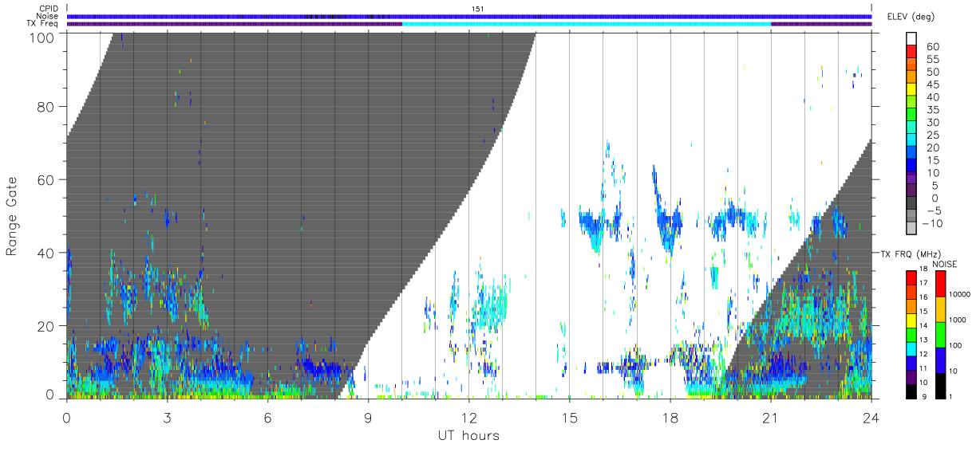The width and height of the screenshot is (980, 452).
Task: Click NOISE colorbar label 1000
Action: [x=959, y=320]
